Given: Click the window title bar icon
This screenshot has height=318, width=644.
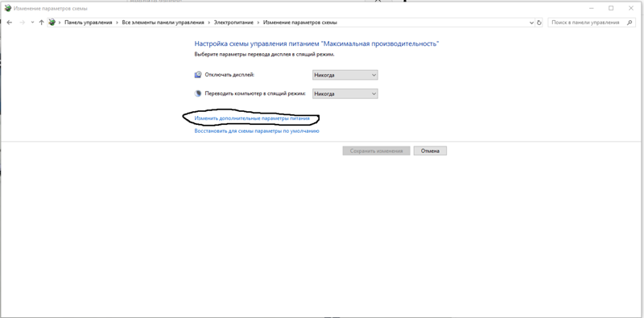Looking at the screenshot, I should click(x=7, y=8).
